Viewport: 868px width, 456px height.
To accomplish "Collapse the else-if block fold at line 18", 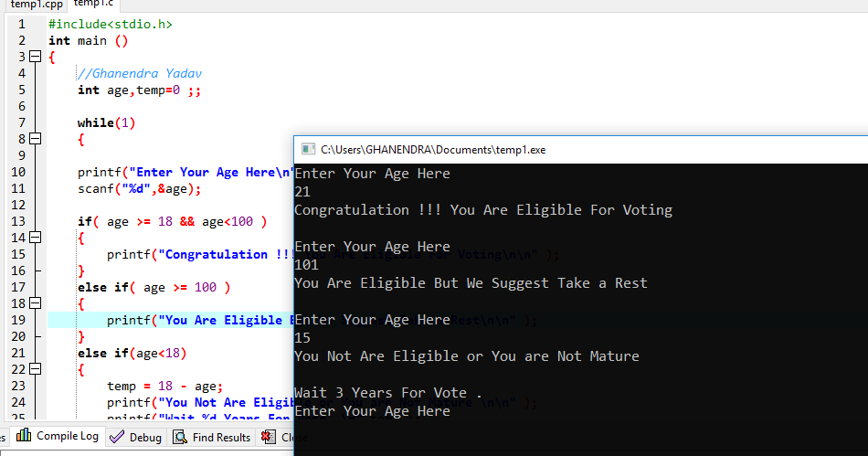I will click(x=36, y=303).
